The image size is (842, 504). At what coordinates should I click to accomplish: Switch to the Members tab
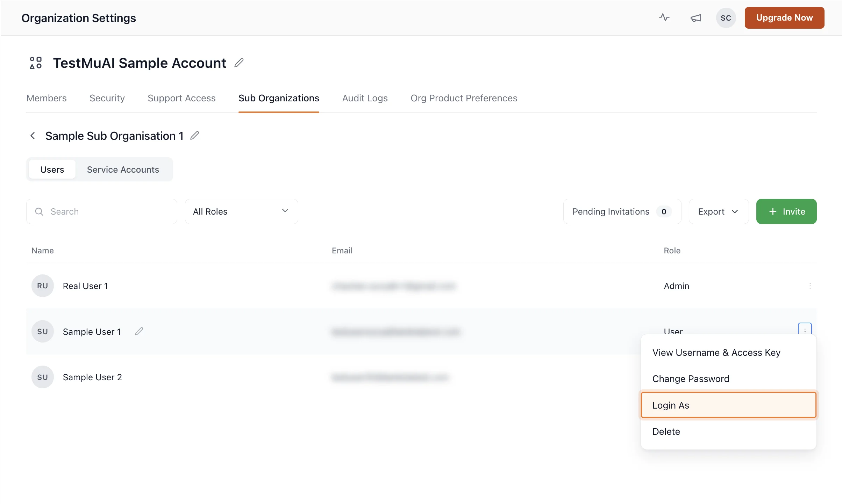[x=47, y=98]
